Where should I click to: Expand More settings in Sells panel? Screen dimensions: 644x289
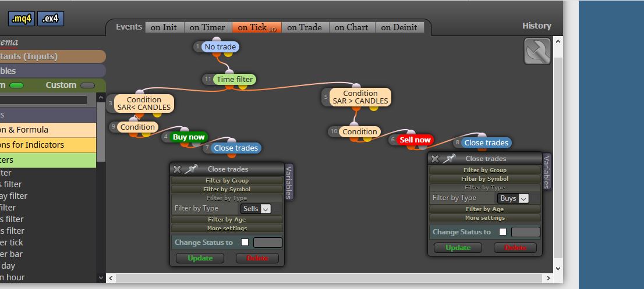click(x=227, y=229)
